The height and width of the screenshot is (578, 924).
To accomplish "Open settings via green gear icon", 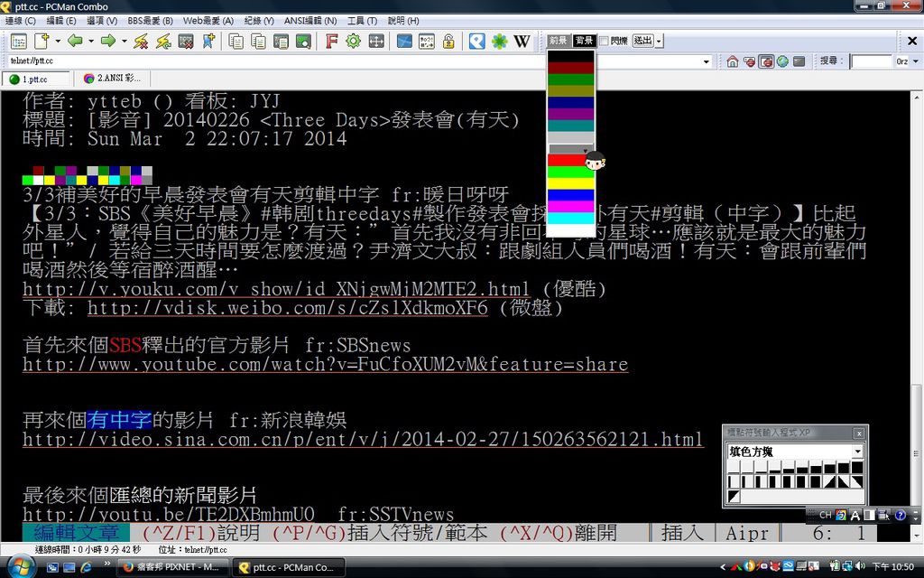I will (x=354, y=42).
